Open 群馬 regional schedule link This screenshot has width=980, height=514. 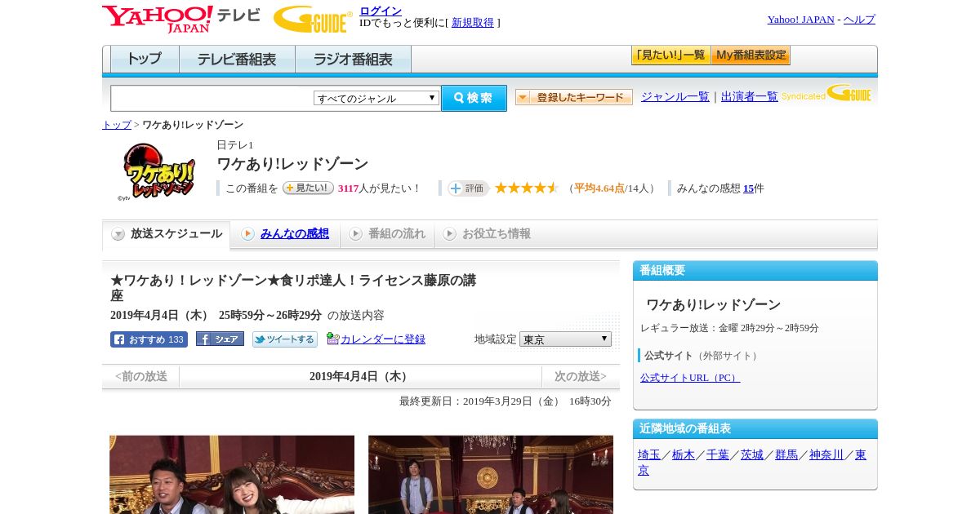786,455
